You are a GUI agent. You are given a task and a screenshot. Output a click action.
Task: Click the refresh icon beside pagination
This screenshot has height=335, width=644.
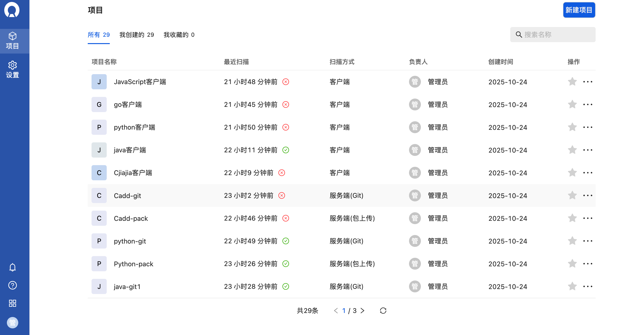383,311
